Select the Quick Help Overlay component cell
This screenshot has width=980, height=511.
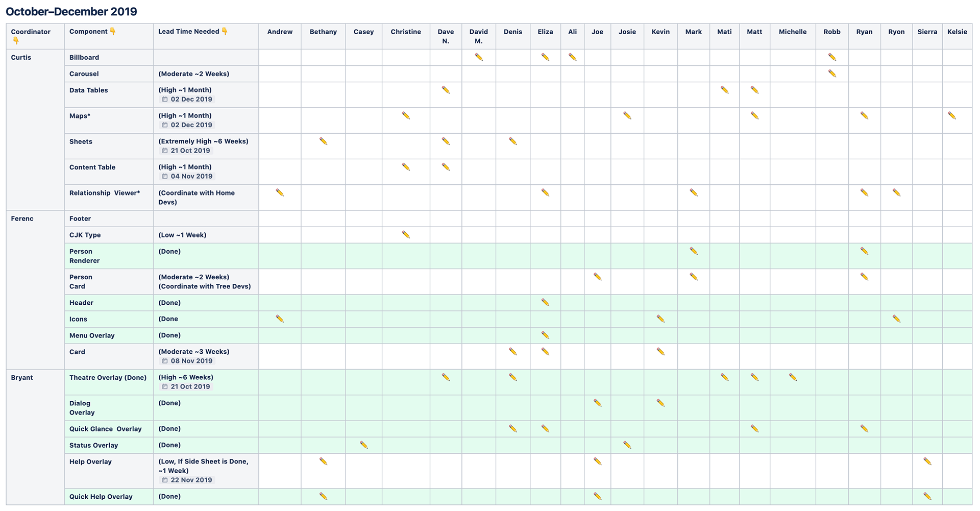pos(109,496)
